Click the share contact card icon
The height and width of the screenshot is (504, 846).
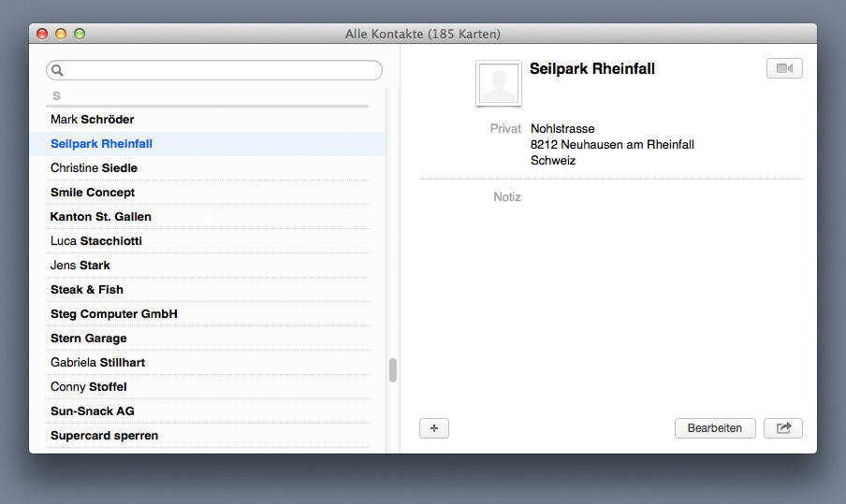783,428
